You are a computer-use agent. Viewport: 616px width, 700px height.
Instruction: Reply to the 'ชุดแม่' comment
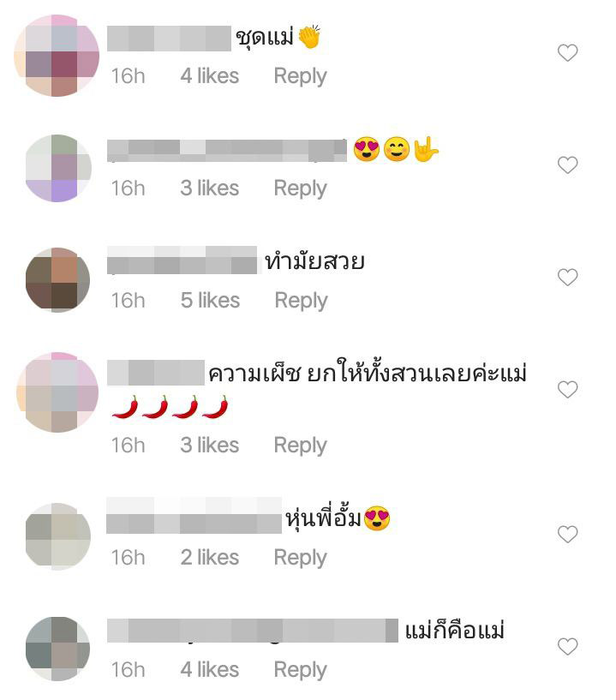[x=300, y=76]
